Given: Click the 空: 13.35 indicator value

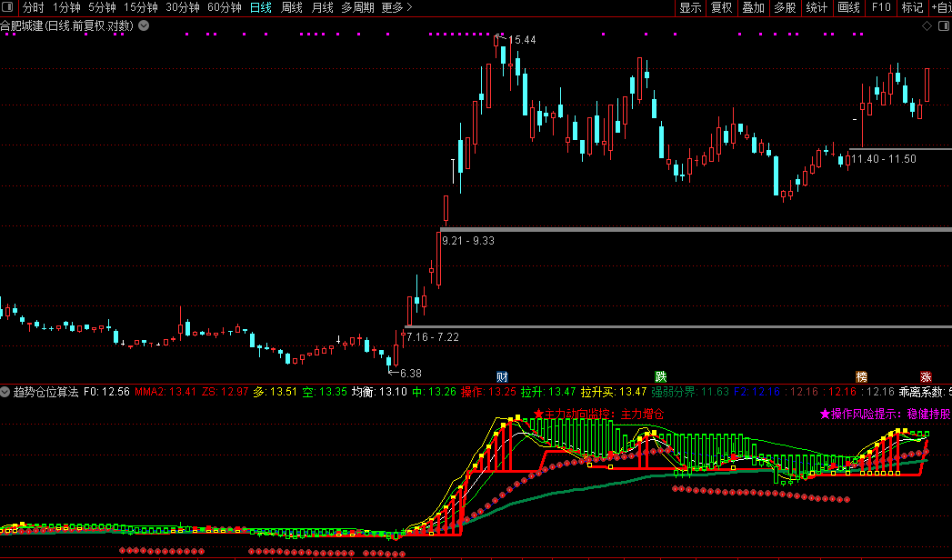Looking at the screenshot, I should coord(325,392).
